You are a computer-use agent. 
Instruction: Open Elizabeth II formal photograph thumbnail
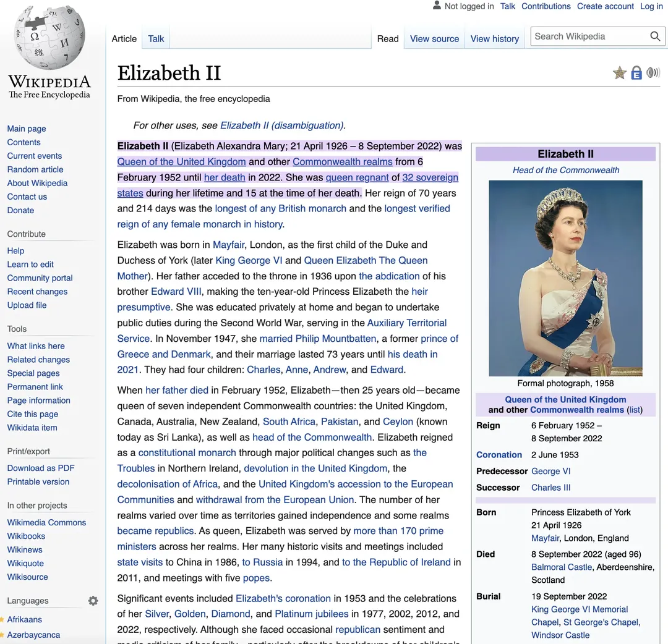(x=565, y=278)
